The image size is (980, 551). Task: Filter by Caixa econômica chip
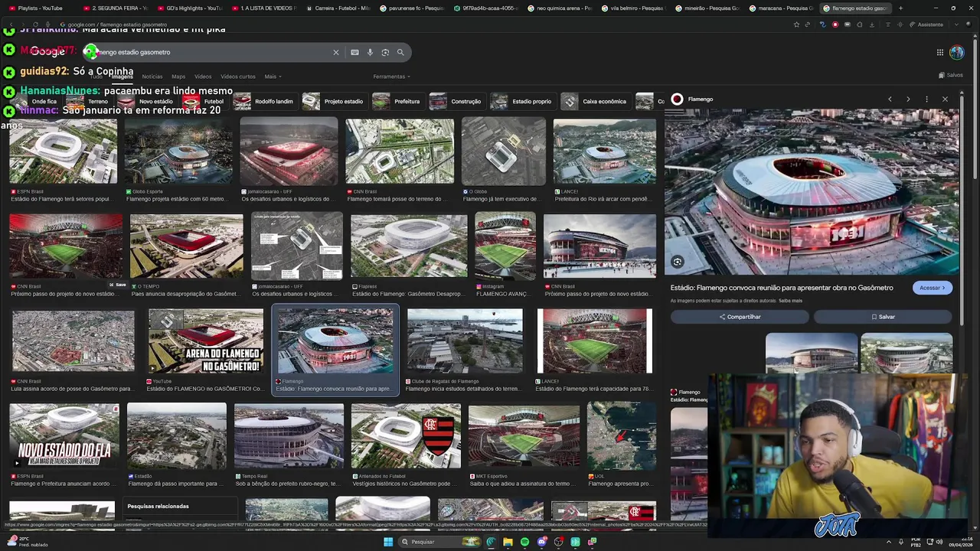[595, 101]
